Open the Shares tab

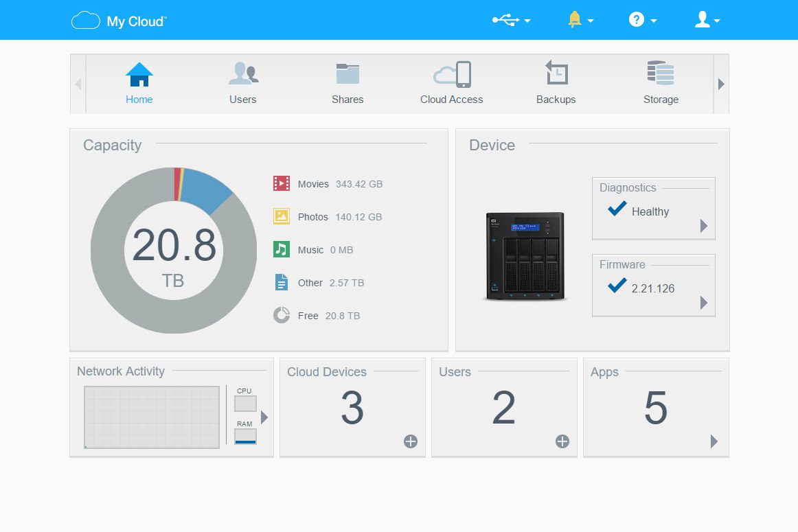pos(347,84)
